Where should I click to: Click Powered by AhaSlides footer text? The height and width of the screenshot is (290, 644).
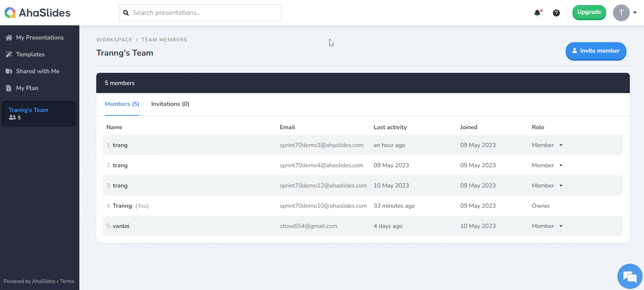pos(29,281)
